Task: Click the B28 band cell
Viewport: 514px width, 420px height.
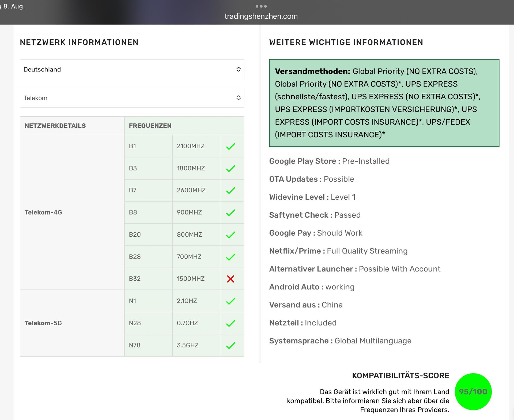Action: click(x=148, y=257)
